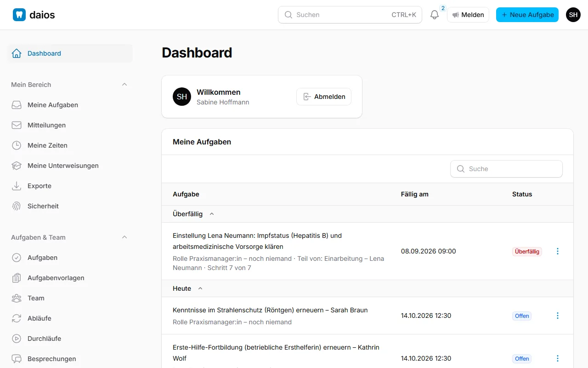This screenshot has height=368, width=588.
Task: Click the Mitteilungen envelope icon
Action: (x=17, y=125)
